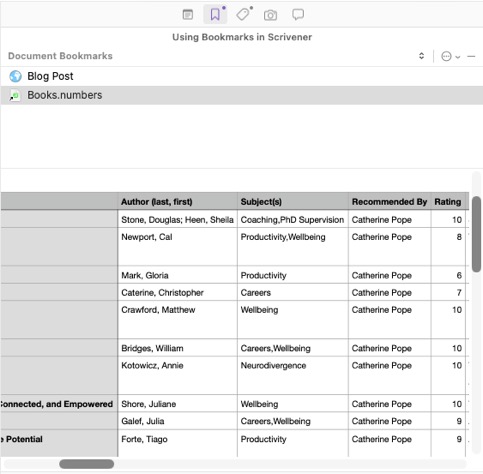
Task: Click the Productivity,Wellbeing subject cell
Action: (293, 247)
